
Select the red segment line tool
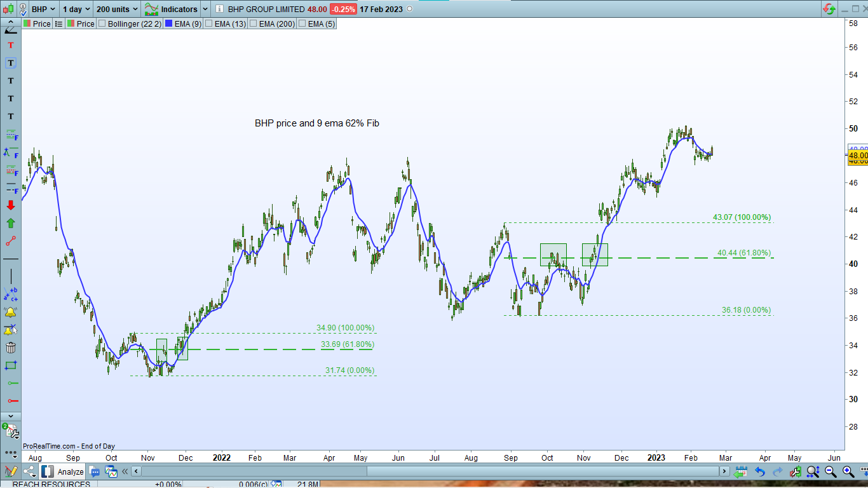click(x=11, y=241)
